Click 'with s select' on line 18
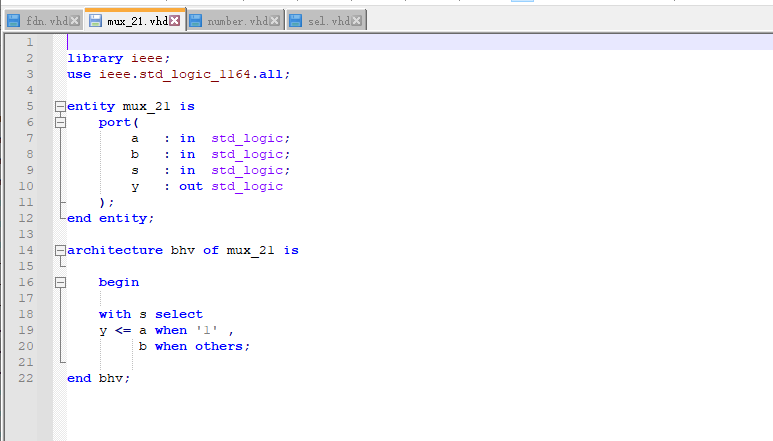 point(150,314)
